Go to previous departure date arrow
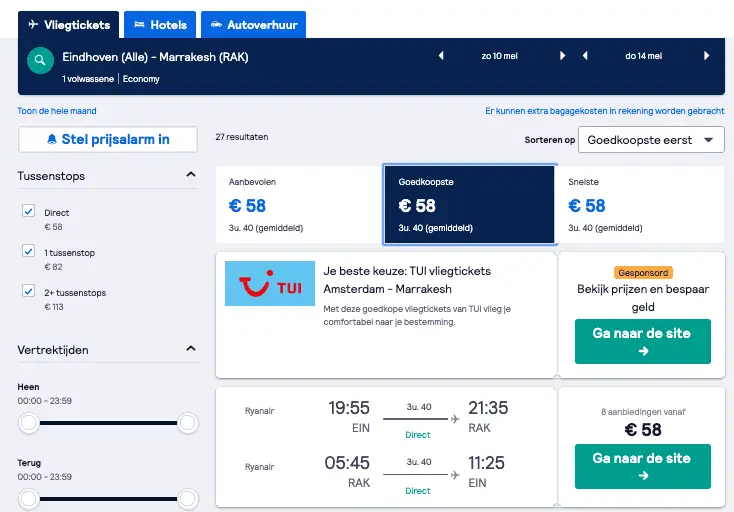 click(x=441, y=56)
